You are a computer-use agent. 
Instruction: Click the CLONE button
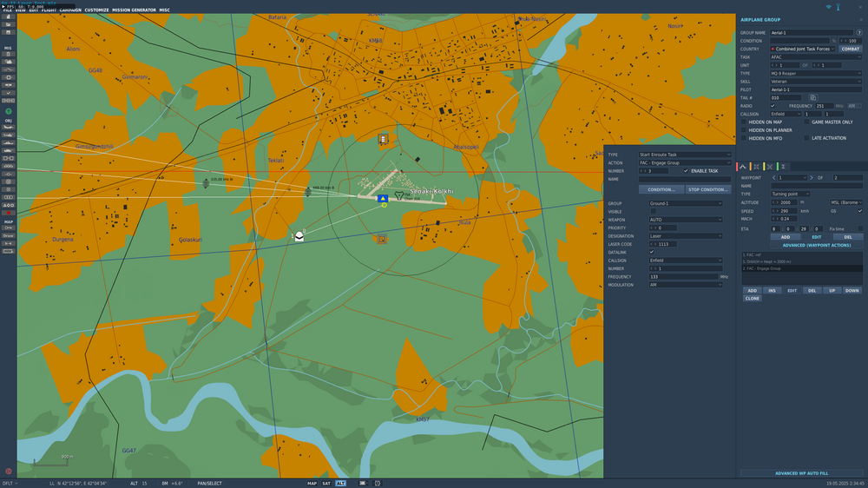coord(753,299)
